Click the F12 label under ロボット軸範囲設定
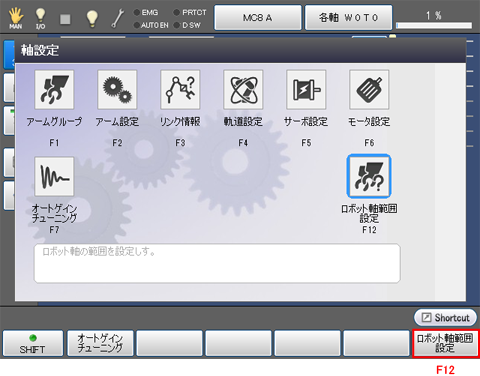Image resolution: width=480 pixels, height=376 pixels. coord(369,230)
